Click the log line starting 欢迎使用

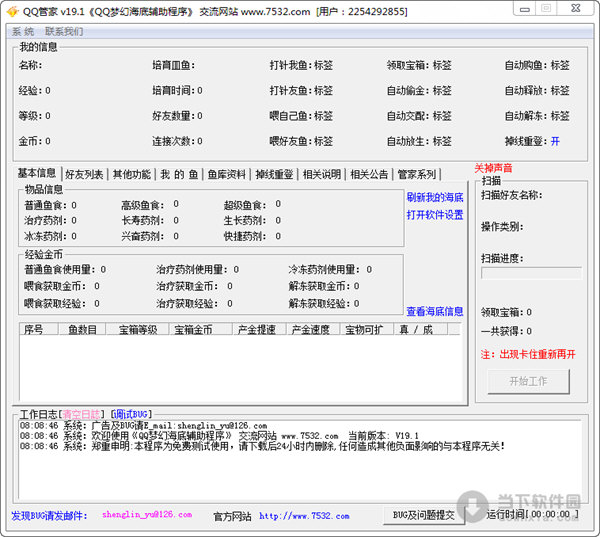coord(219,436)
